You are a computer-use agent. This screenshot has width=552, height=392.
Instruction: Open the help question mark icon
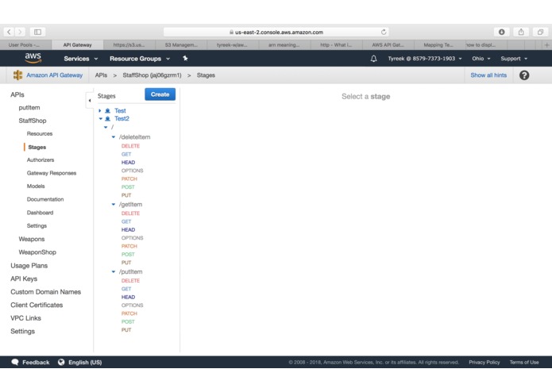tap(524, 75)
